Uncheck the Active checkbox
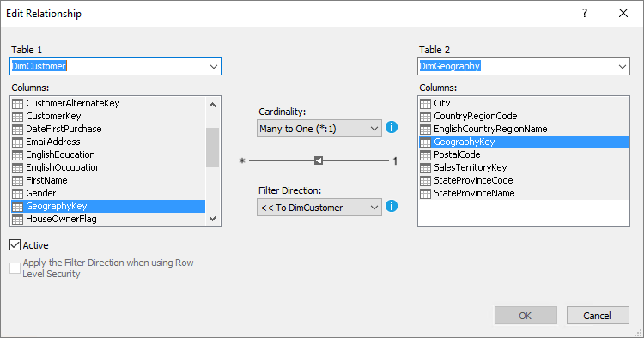 click(x=15, y=245)
